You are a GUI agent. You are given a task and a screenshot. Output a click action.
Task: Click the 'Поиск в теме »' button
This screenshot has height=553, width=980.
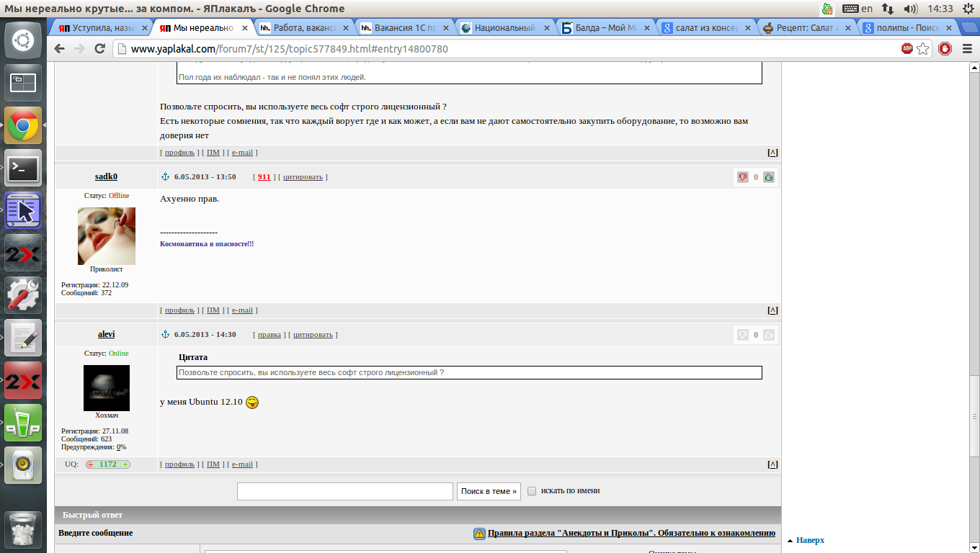[x=489, y=491]
